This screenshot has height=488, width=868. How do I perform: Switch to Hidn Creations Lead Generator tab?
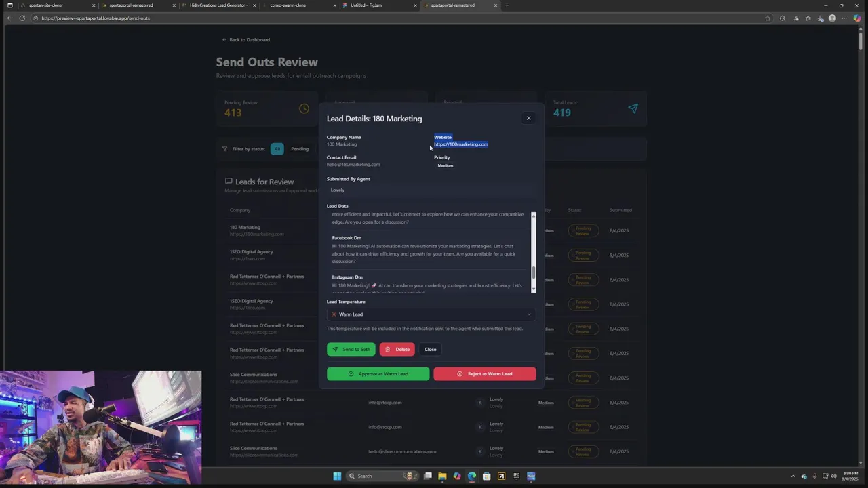coord(218,5)
